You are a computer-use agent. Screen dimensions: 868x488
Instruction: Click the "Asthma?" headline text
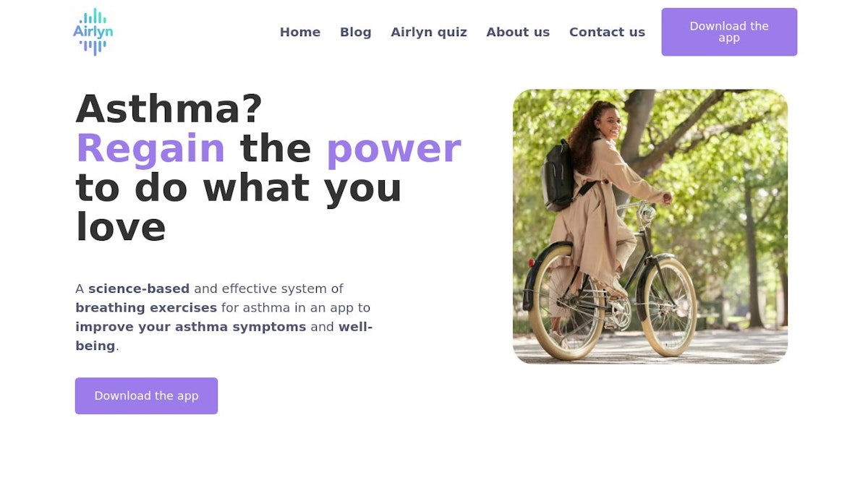pos(169,109)
